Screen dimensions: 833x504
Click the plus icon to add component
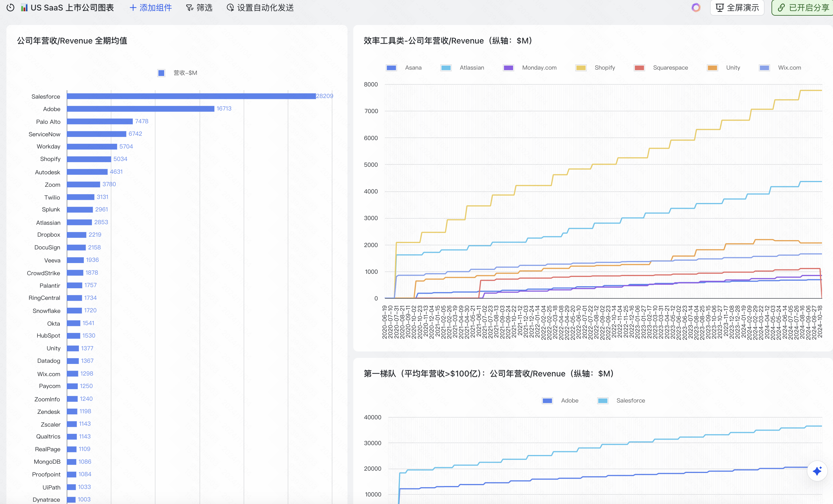(133, 8)
